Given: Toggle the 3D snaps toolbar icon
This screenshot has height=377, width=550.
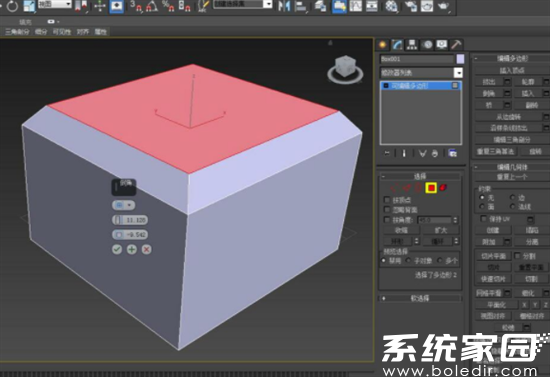Looking at the screenshot, I should tap(135, 6).
